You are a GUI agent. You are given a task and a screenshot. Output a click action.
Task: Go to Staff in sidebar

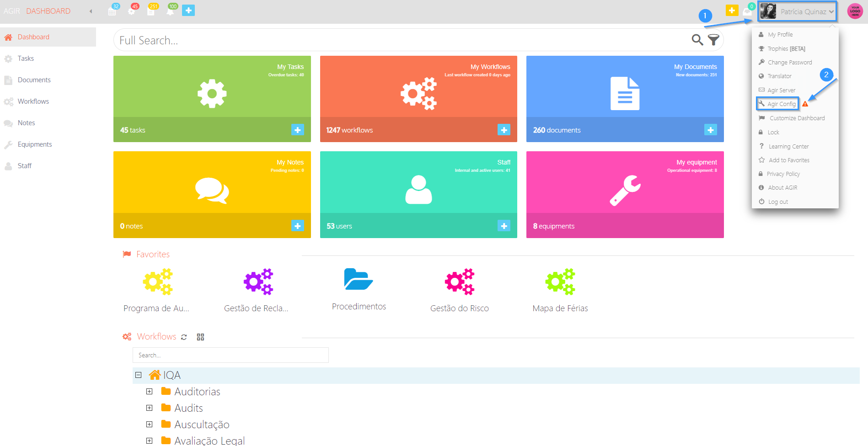coord(48,166)
